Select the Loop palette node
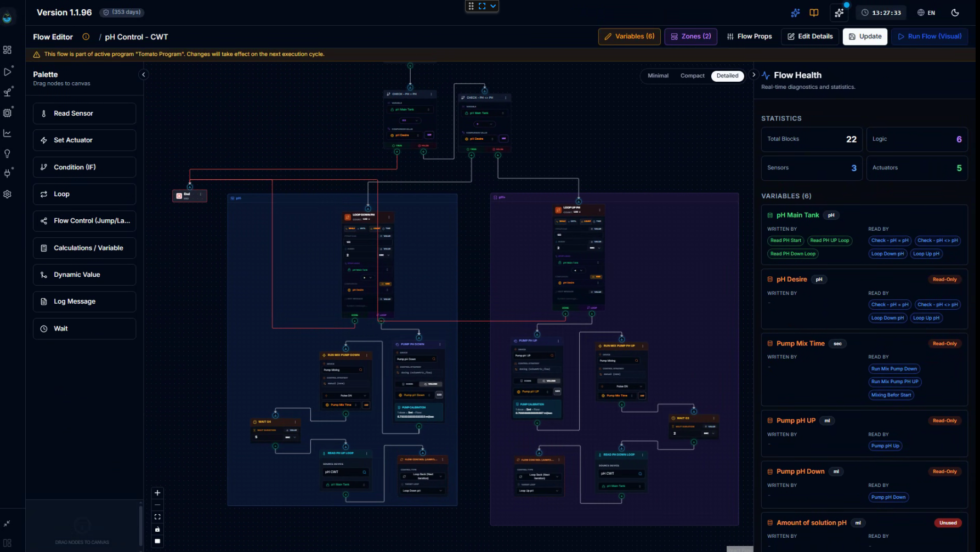The image size is (980, 552). point(84,194)
